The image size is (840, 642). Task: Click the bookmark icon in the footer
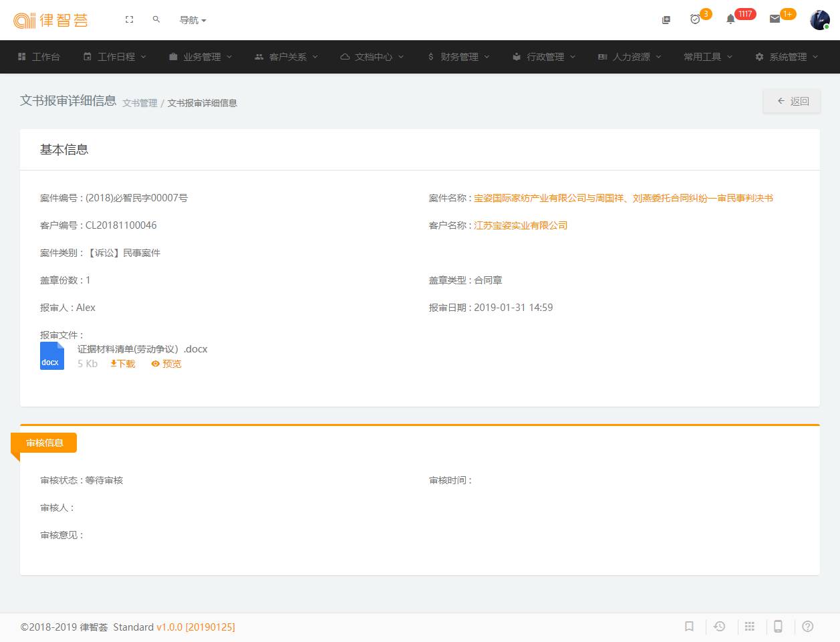click(x=689, y=627)
